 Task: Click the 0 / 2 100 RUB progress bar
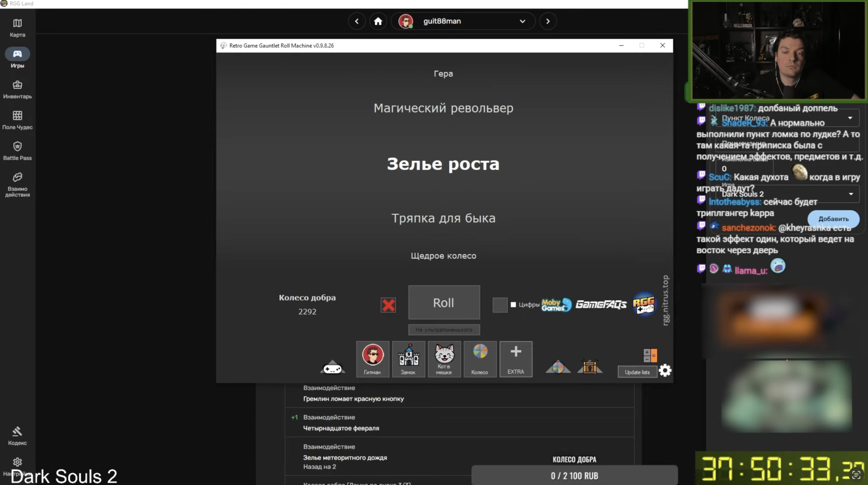coord(574,475)
